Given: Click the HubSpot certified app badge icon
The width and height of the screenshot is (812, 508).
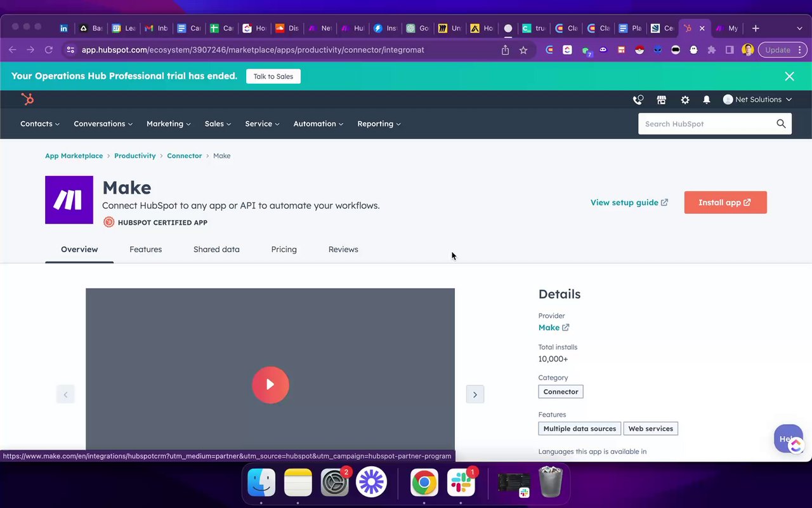Looking at the screenshot, I should click(x=109, y=222).
